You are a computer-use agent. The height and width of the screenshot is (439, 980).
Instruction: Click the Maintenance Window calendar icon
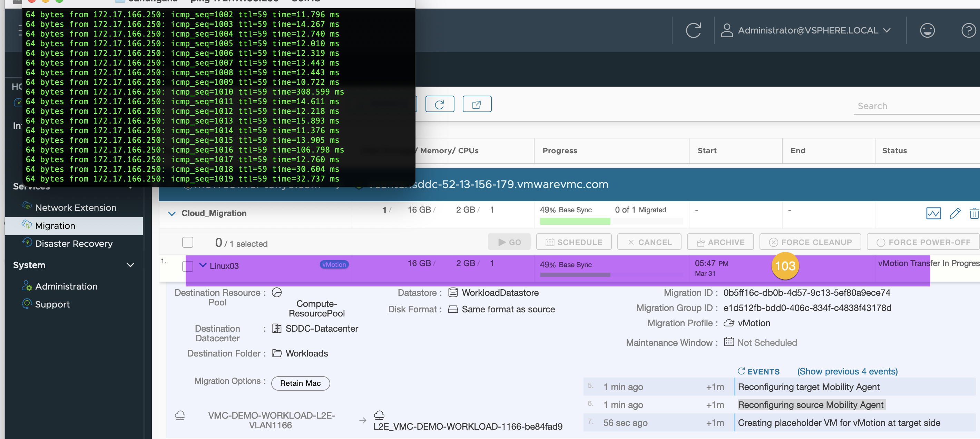728,342
